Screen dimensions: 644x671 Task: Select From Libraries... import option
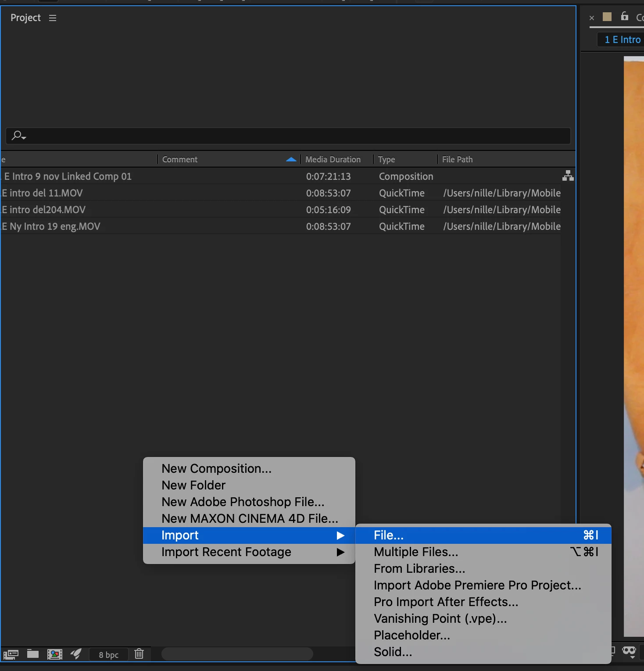[x=483, y=568]
